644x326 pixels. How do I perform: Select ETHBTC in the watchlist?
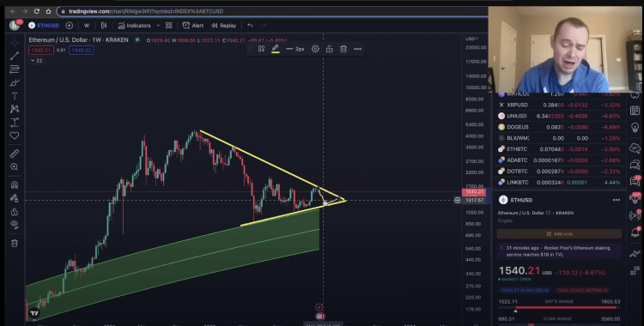(559, 149)
